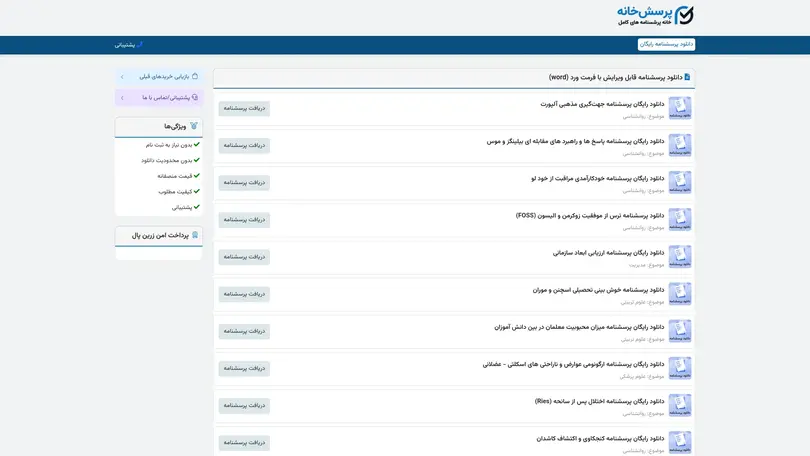Click the ویژگی‌ها panel heading
Viewport: 810px width, 456px height.
point(175,127)
